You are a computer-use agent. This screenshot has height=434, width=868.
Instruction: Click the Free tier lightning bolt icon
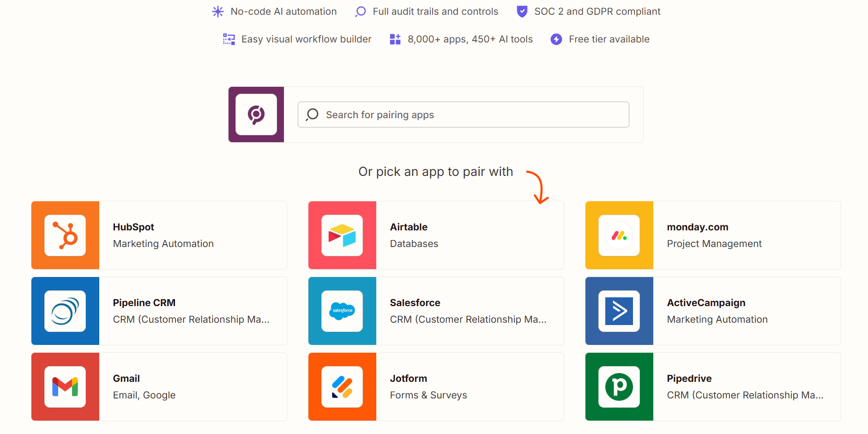(x=556, y=39)
